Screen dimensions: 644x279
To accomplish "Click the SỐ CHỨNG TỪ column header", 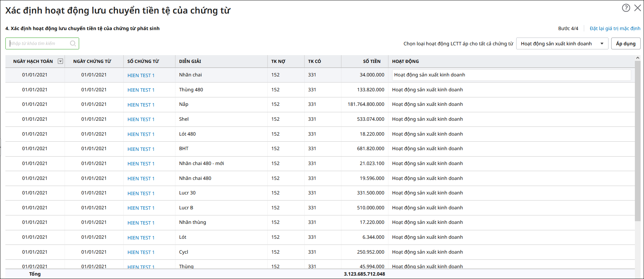I will tap(143, 61).
